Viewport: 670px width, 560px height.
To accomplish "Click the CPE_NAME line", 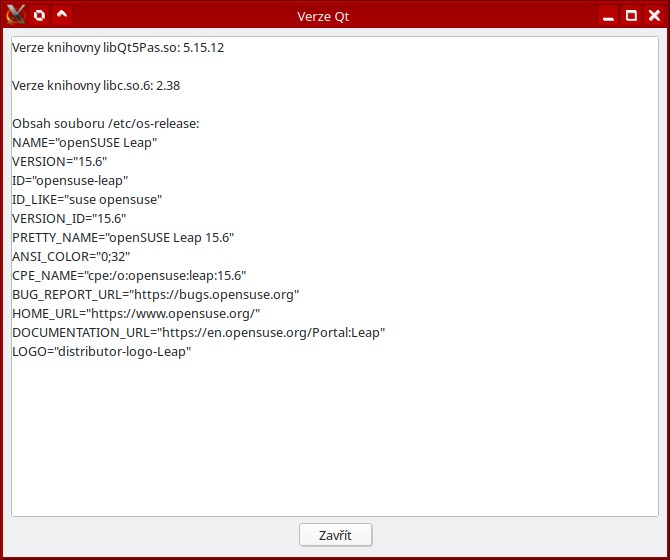I will point(129,276).
